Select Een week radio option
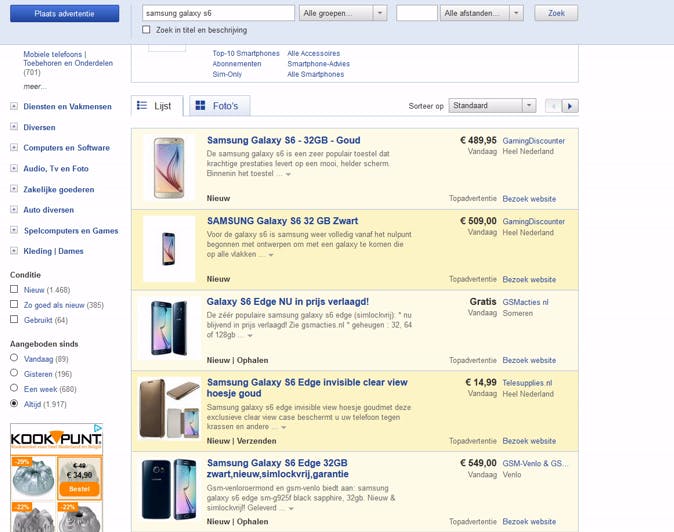 click(x=14, y=388)
